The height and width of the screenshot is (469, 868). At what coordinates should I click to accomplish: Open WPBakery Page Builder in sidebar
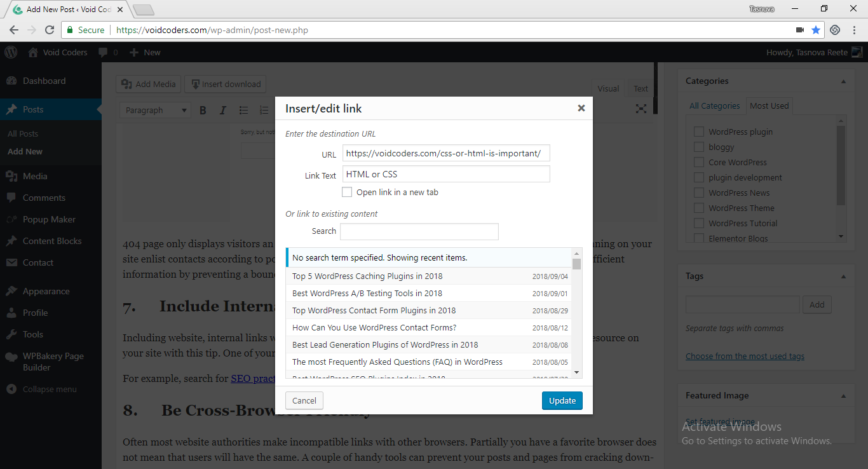tap(51, 362)
